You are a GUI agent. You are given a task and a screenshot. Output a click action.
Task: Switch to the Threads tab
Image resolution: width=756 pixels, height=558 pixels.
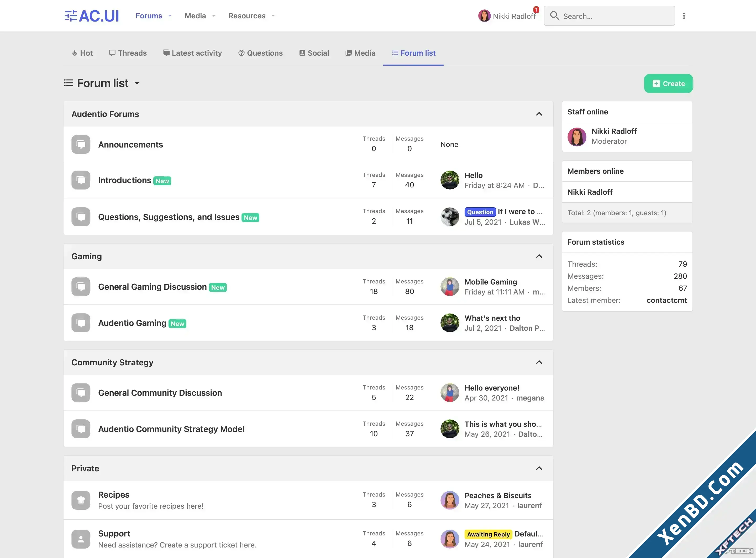128,53
